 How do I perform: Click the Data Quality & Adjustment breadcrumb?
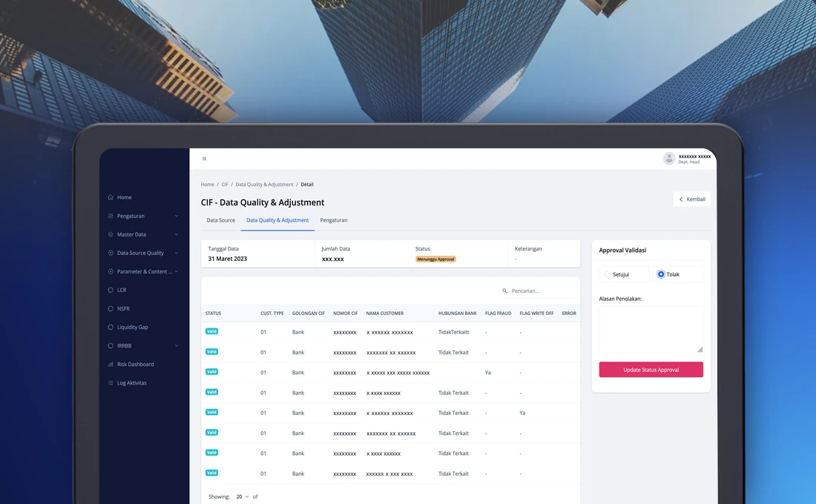click(x=264, y=185)
